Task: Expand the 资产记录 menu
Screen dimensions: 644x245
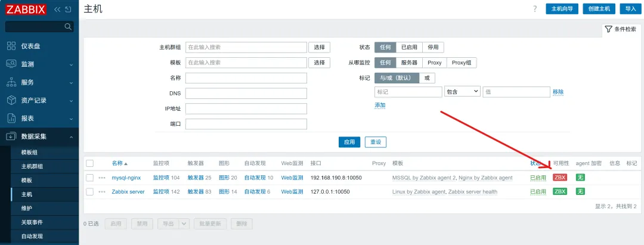Action: point(71,101)
